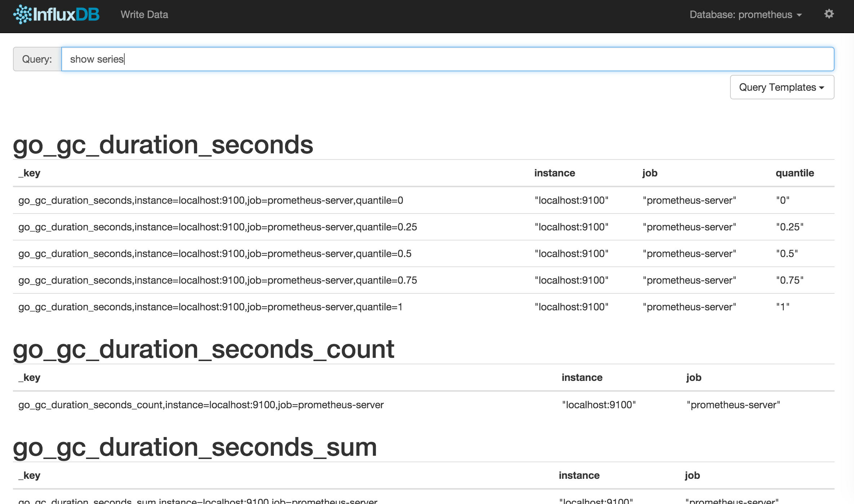Click job header under go_gc_duration_seconds_sum
The width and height of the screenshot is (854, 504).
click(x=692, y=476)
